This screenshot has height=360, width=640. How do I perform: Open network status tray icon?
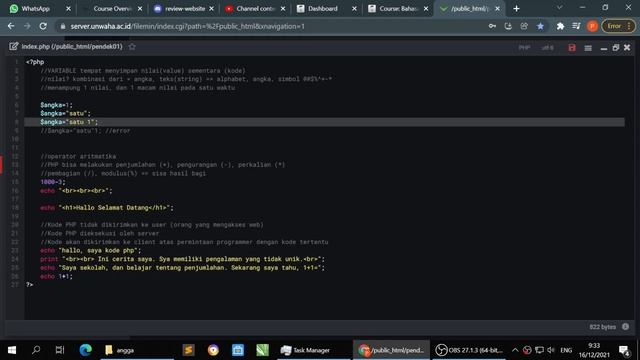pyautogui.click(x=539, y=350)
